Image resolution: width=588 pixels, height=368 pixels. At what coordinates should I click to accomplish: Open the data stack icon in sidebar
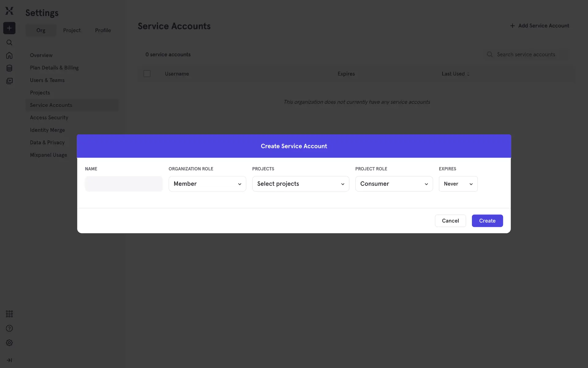pyautogui.click(x=9, y=68)
